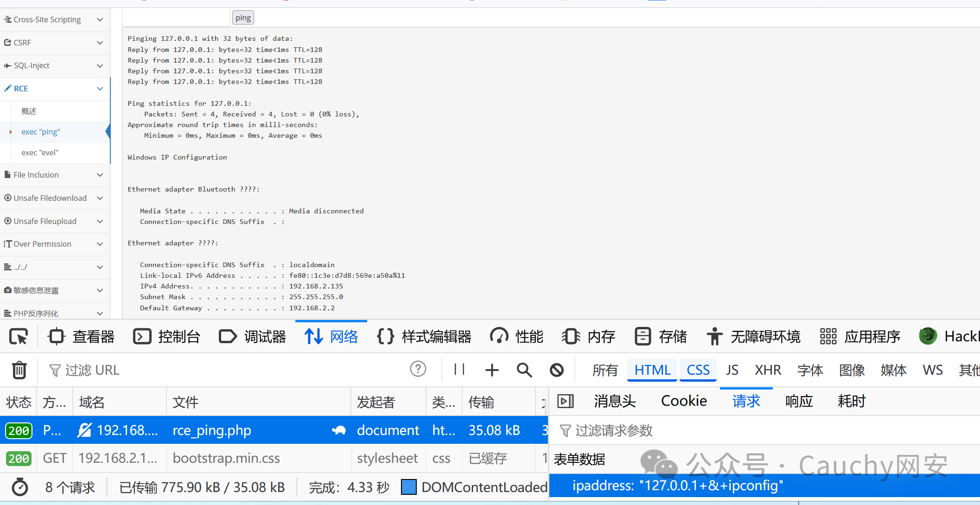Image resolution: width=980 pixels, height=505 pixels.
Task: Open the 响应 response tab
Action: pyautogui.click(x=799, y=401)
